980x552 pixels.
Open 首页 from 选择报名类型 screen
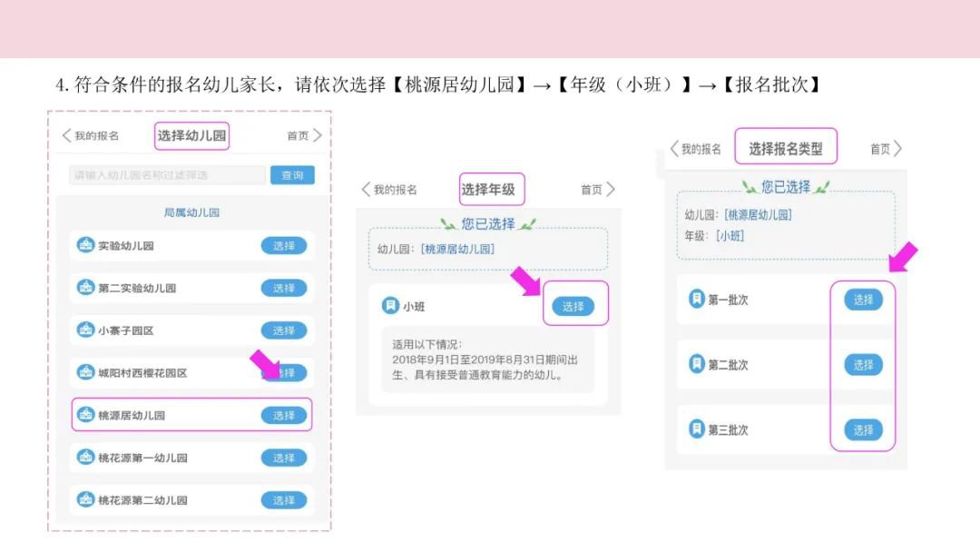click(x=886, y=149)
